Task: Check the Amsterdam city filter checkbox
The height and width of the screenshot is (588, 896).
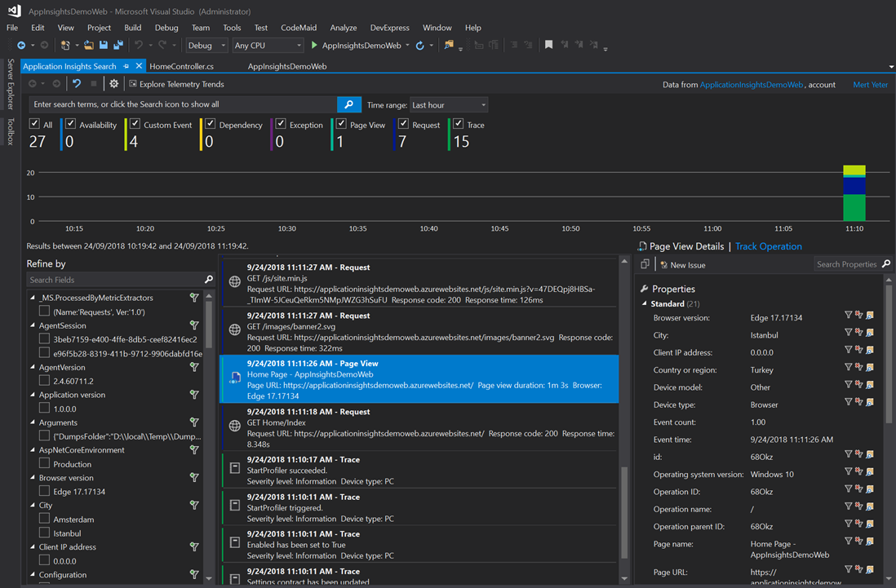Action: (x=44, y=519)
